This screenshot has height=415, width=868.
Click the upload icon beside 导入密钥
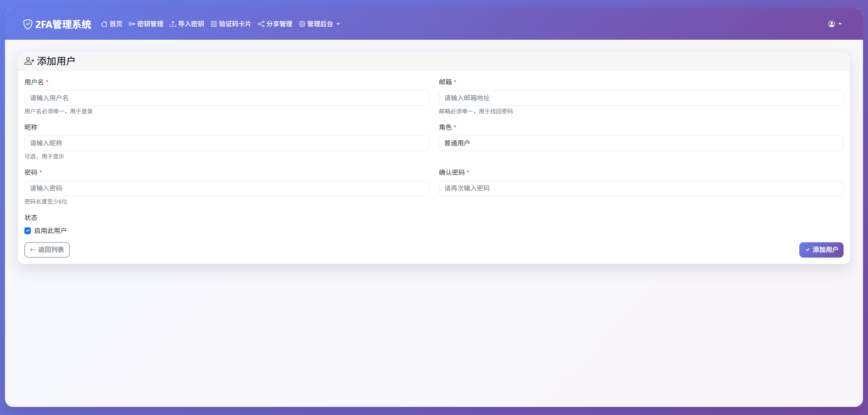[172, 23]
